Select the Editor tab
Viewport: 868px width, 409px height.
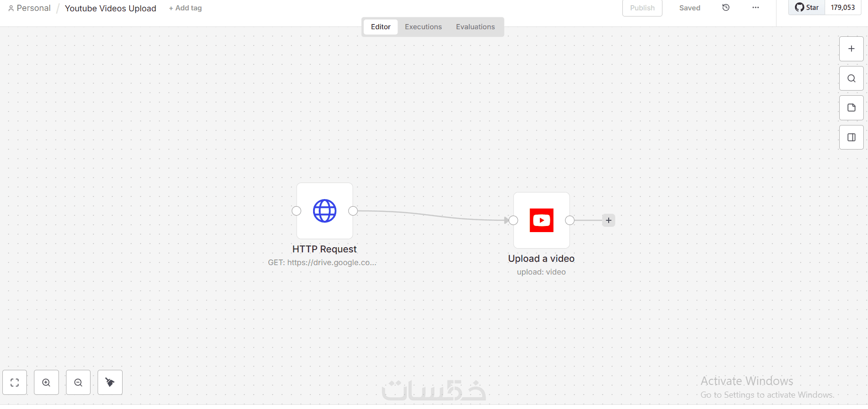(x=380, y=27)
